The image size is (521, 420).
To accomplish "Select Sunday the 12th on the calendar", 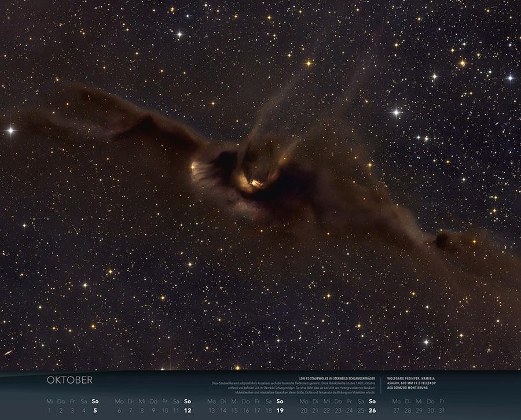I will 188,410.
